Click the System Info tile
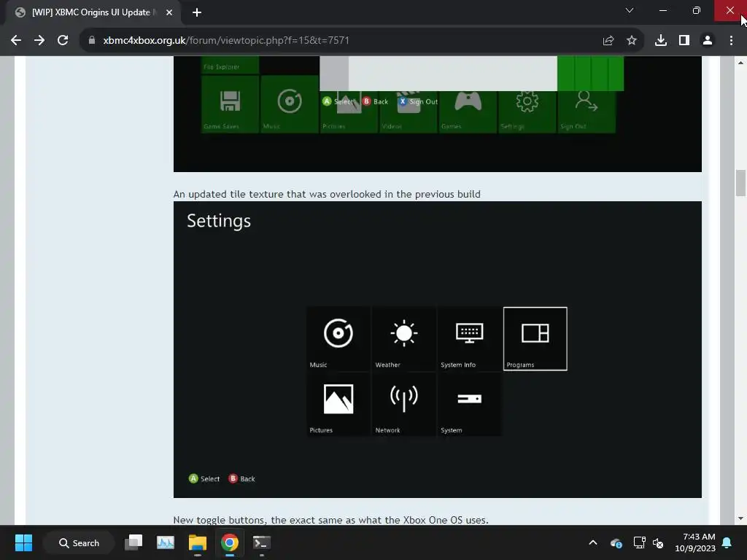Viewport: 747px width, 560px height. [469, 338]
